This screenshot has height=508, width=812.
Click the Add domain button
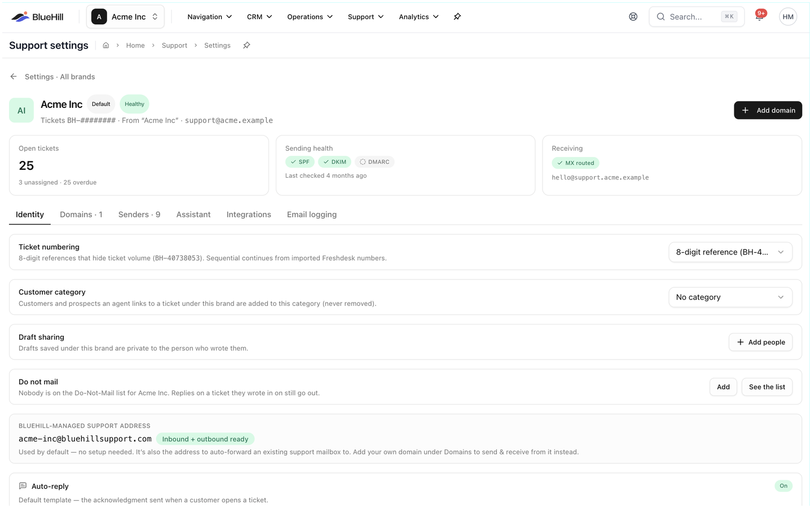point(767,110)
